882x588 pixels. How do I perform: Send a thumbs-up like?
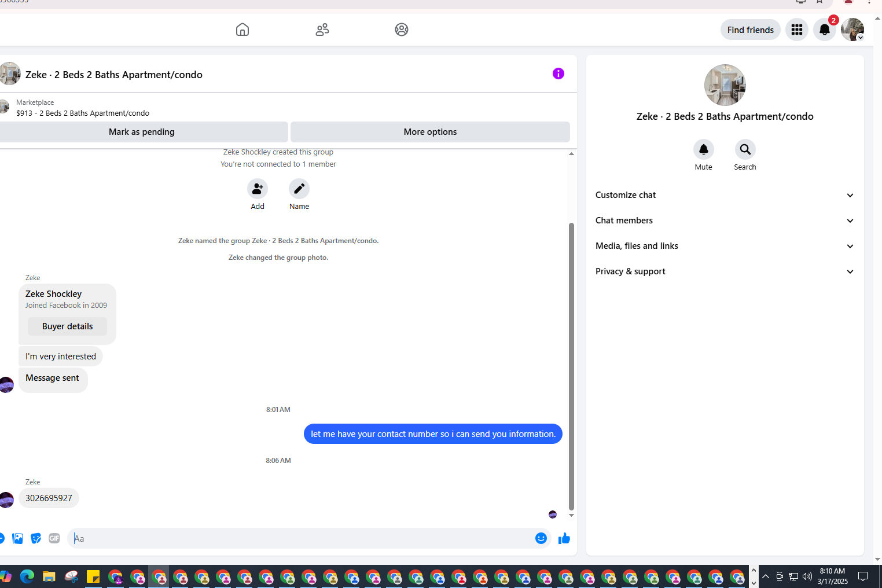pyautogui.click(x=564, y=539)
